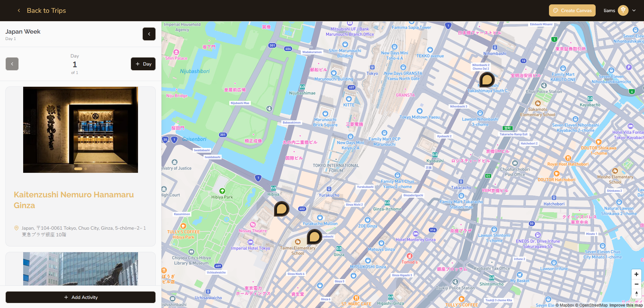Click the Create Canvas button
Image resolution: width=644 pixels, height=308 pixels.
pos(572,10)
